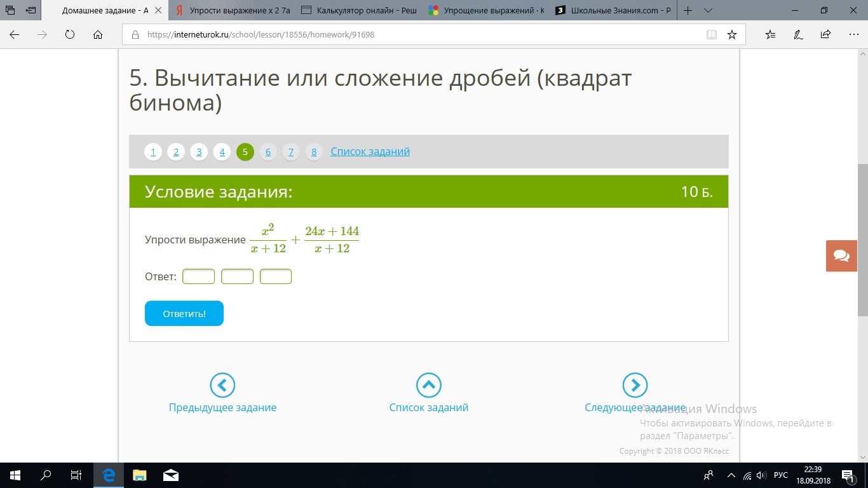This screenshot has height=488, width=868.
Task: Toggle reading view in address bar
Action: [712, 35]
